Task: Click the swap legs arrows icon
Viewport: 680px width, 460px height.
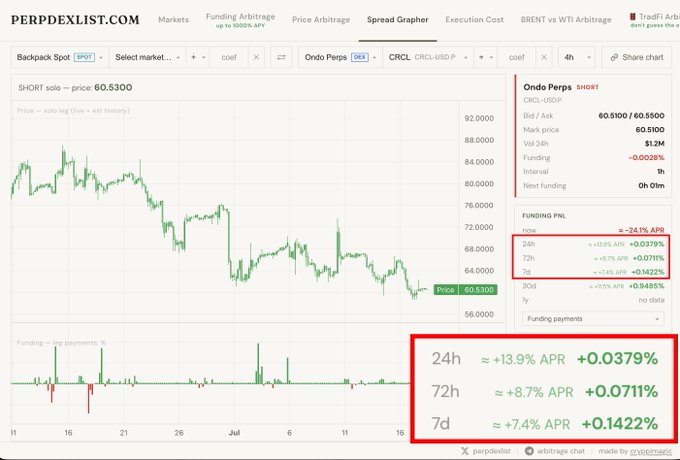Action: click(281, 57)
